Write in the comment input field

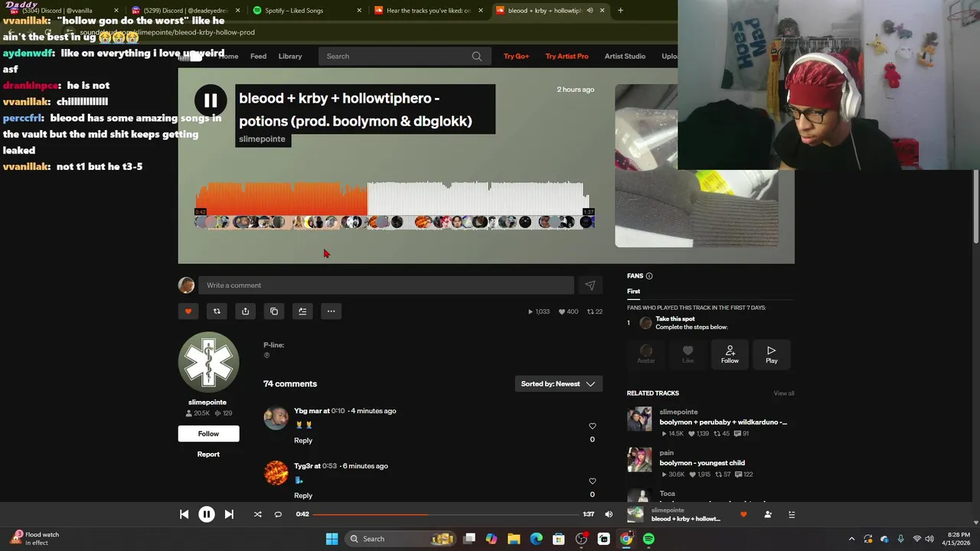click(x=386, y=285)
